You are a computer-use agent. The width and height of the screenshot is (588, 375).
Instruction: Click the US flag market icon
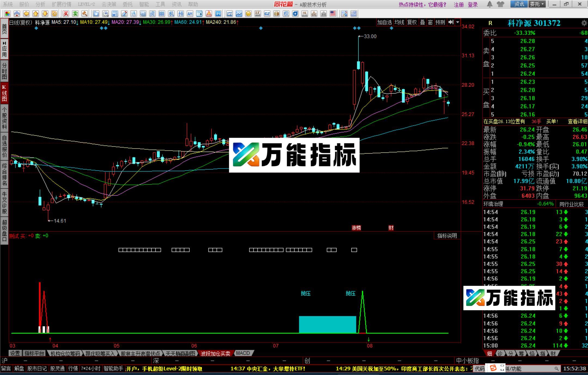click(x=333, y=14)
